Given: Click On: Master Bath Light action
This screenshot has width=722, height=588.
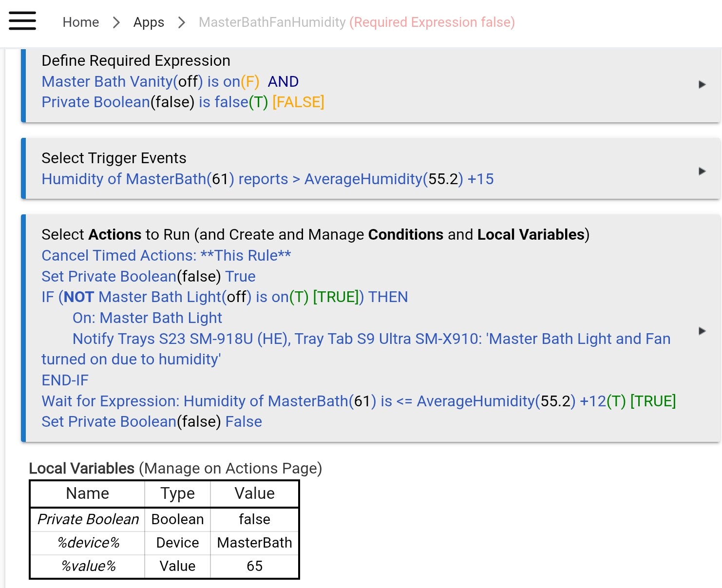Looking at the screenshot, I should 147,318.
